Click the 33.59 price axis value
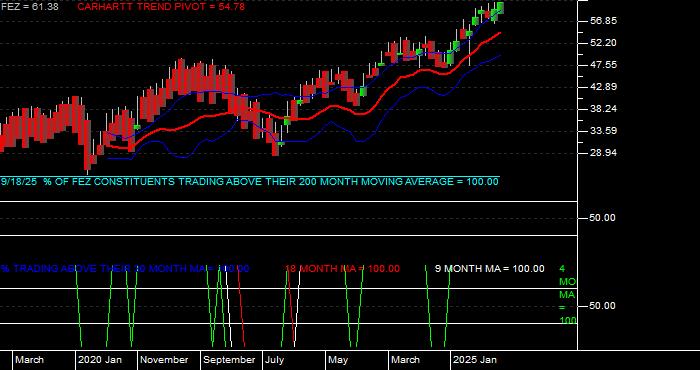The image size is (700, 370). [603, 131]
